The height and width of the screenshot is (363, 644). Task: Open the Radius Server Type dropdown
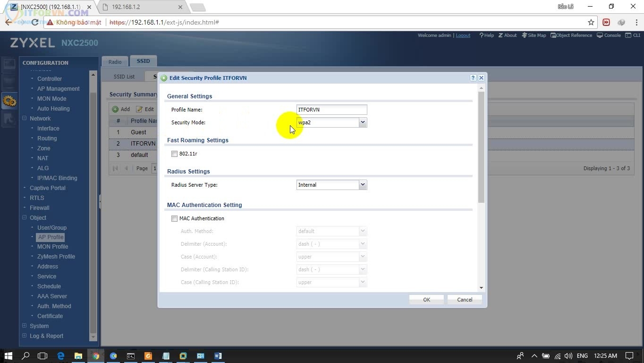pos(363,185)
